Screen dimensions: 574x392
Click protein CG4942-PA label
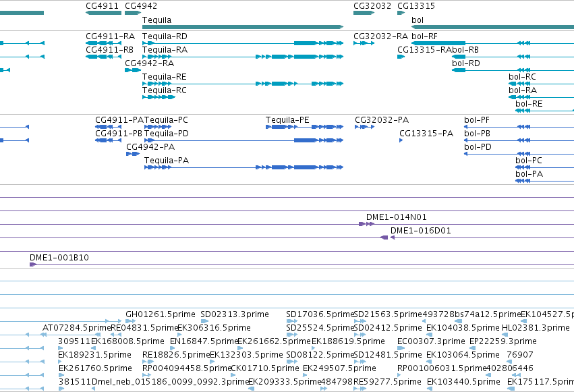(150, 147)
